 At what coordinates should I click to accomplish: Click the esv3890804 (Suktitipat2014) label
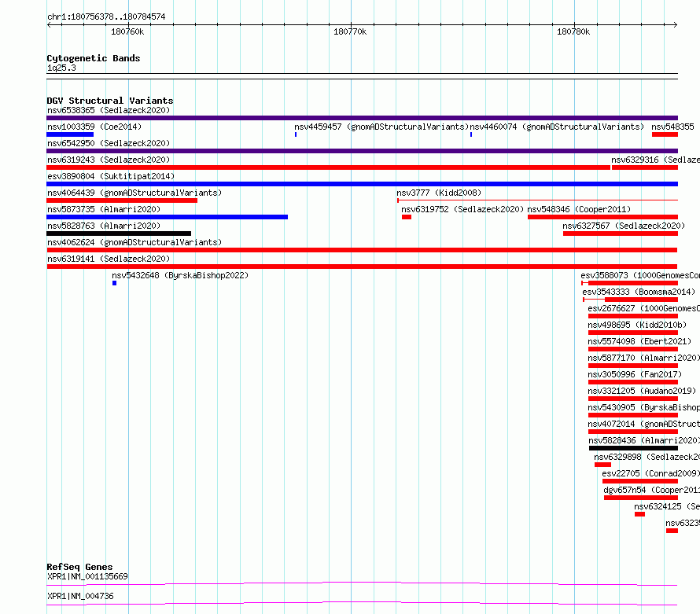click(x=111, y=176)
